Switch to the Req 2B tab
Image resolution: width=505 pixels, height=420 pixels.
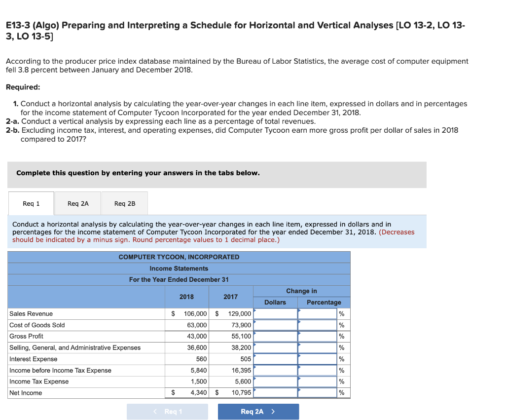coord(124,203)
